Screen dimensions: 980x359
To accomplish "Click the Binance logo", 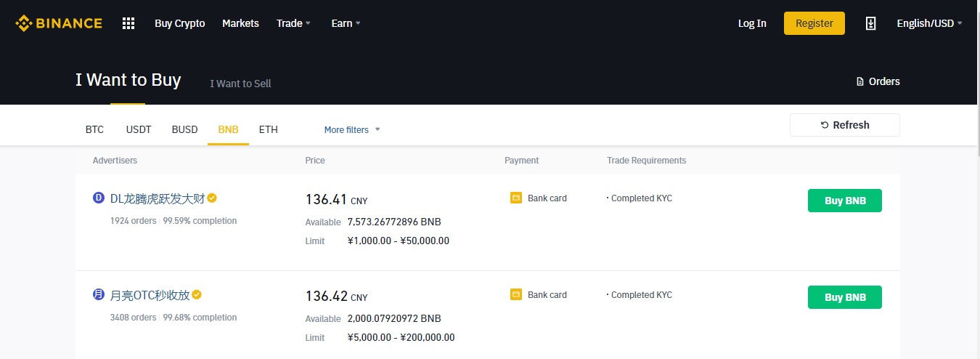I will point(59,23).
